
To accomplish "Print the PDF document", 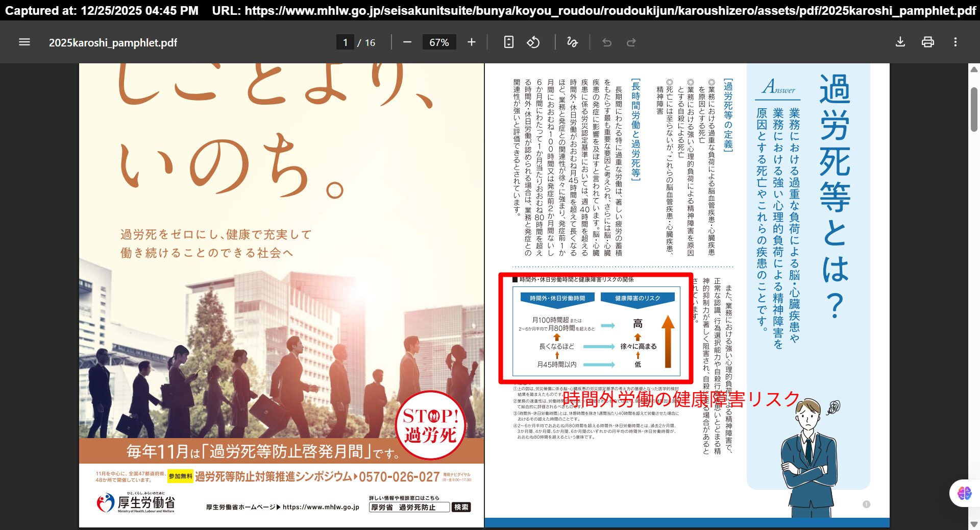I will [x=928, y=42].
